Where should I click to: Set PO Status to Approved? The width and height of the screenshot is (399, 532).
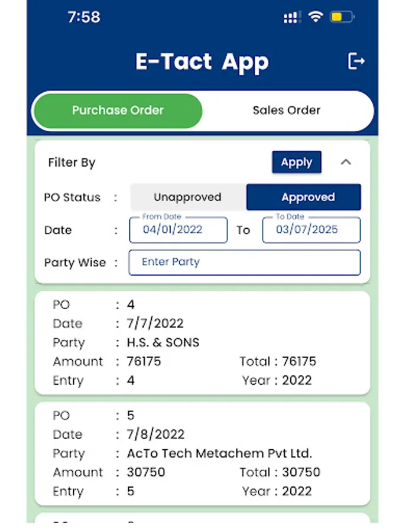[x=303, y=197]
